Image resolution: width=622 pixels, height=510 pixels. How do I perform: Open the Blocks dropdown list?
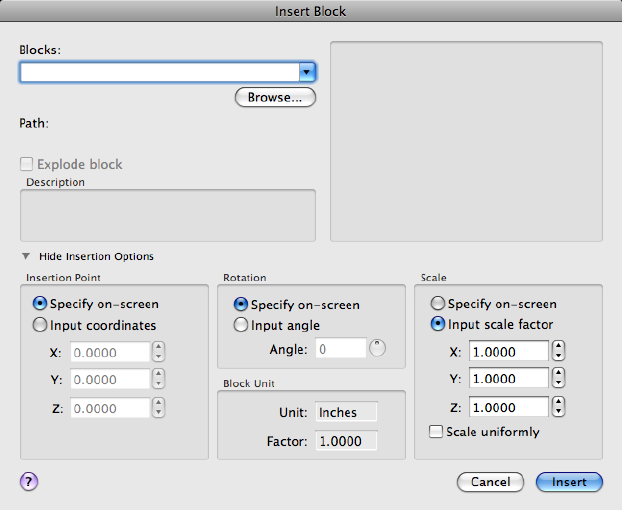point(308,72)
